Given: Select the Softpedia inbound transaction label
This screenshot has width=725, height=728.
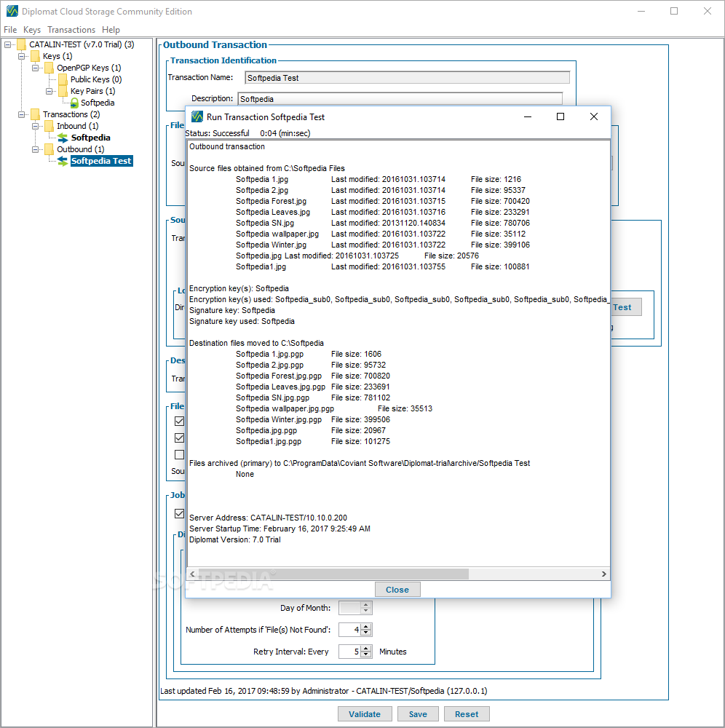Looking at the screenshot, I should (x=90, y=138).
